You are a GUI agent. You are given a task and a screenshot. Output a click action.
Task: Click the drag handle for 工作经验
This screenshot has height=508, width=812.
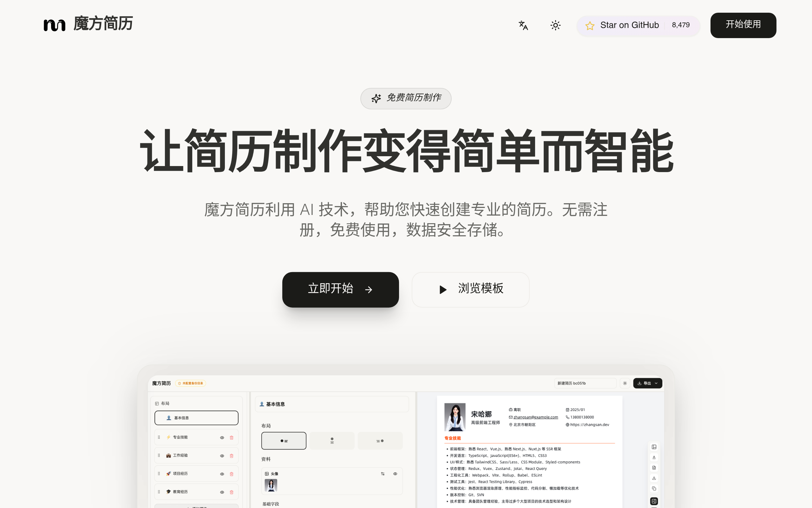tap(159, 455)
